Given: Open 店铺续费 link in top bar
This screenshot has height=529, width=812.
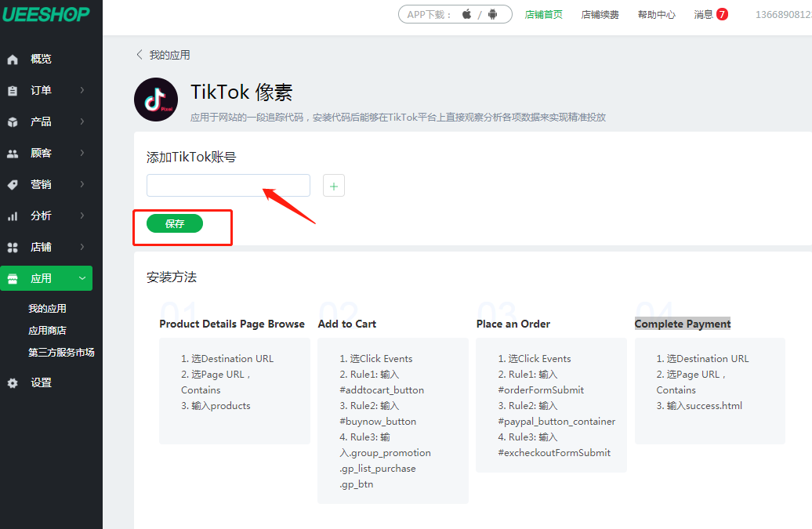Looking at the screenshot, I should pos(600,14).
